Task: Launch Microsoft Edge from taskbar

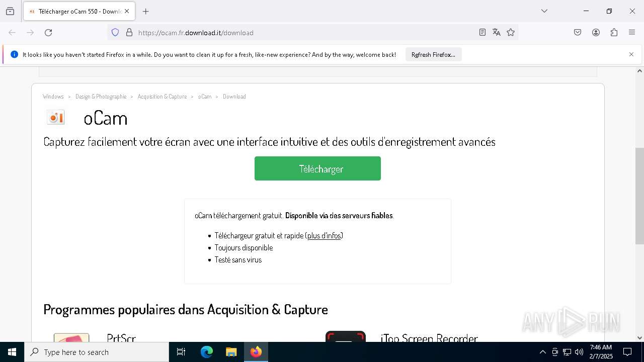Action: tap(207, 352)
